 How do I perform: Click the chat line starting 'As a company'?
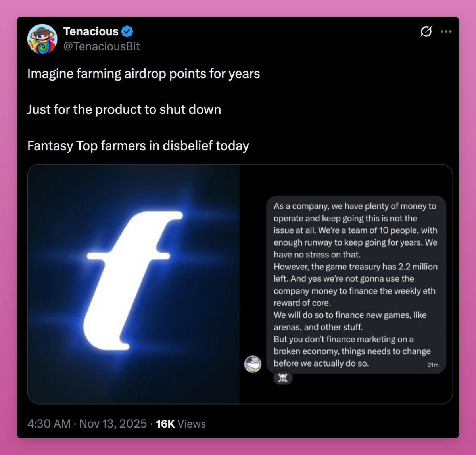(355, 206)
